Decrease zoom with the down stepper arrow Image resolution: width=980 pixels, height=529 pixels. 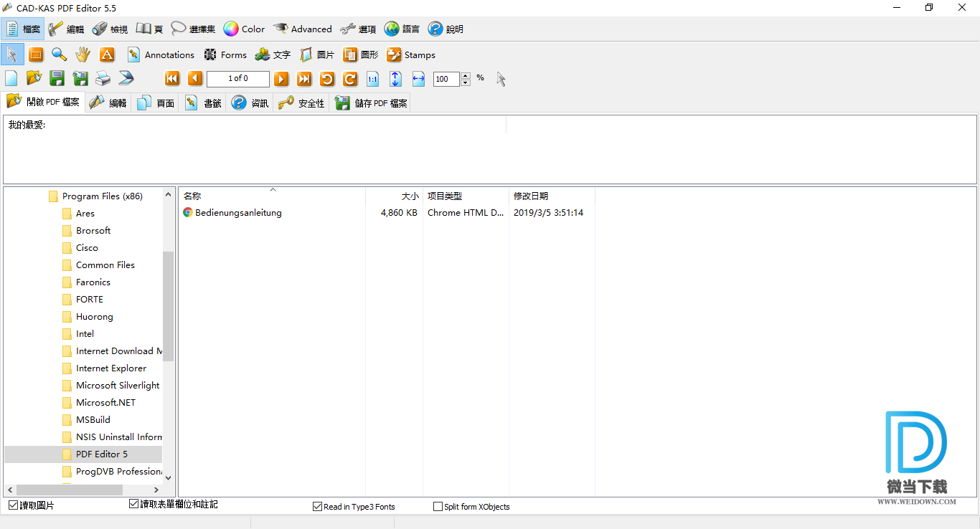pyautogui.click(x=466, y=83)
